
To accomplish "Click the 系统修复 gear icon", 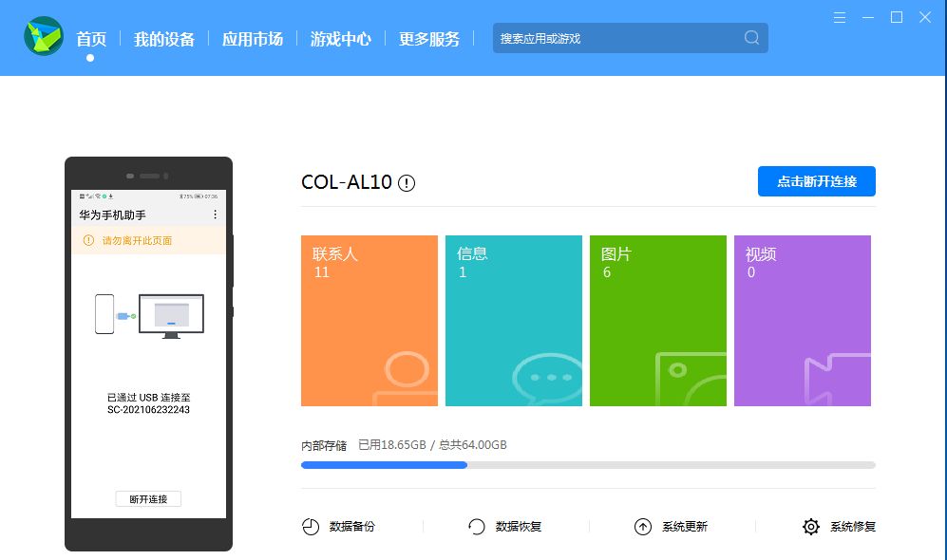I will pos(811,527).
